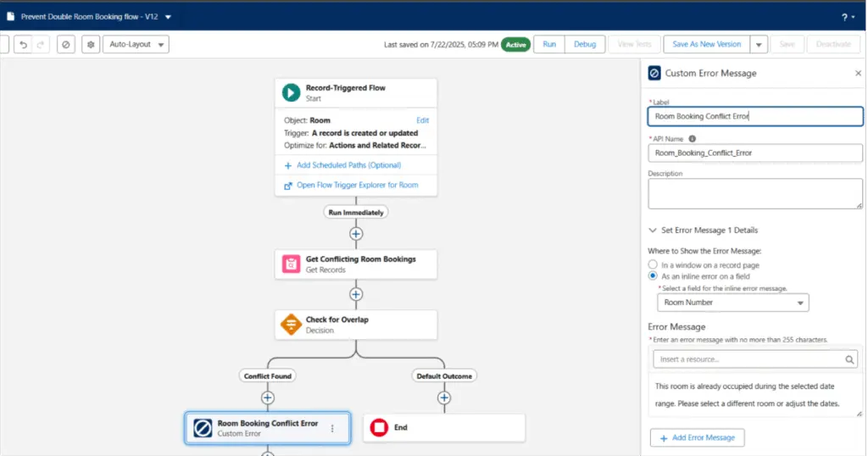Image resolution: width=868 pixels, height=456 pixels.
Task: Click the API Name info icon
Action: pyautogui.click(x=692, y=139)
